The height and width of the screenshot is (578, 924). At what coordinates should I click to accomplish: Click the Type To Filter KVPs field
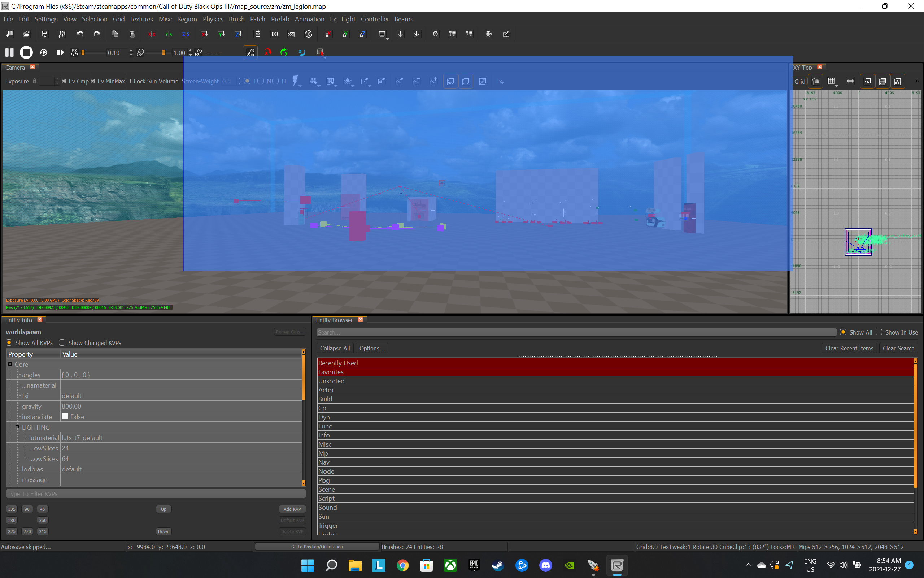156,493
